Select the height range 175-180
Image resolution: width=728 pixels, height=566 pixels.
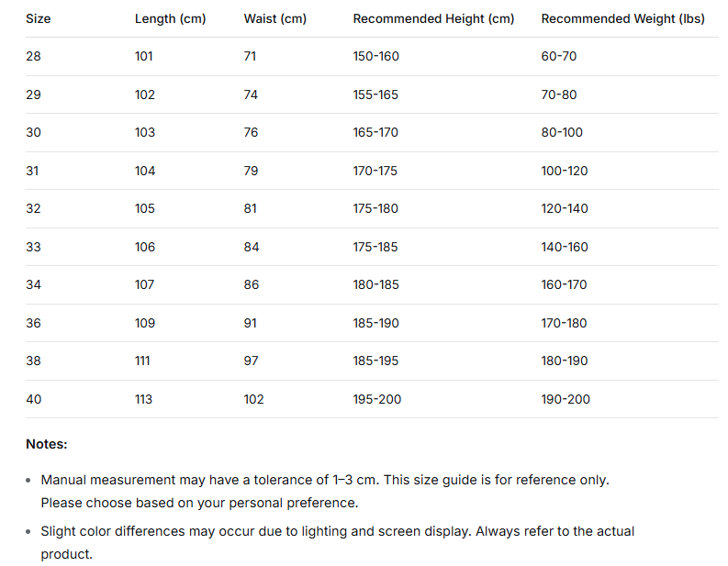[375, 209]
